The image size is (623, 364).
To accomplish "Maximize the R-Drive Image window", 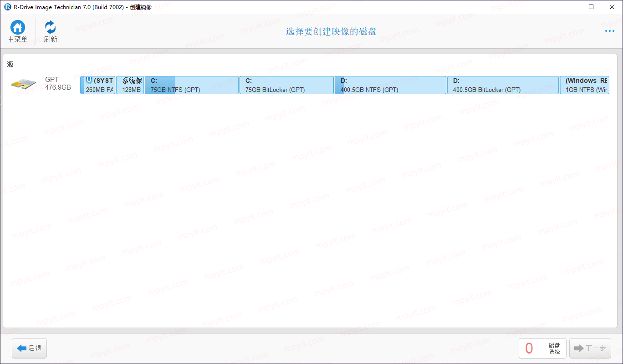I will [591, 7].
